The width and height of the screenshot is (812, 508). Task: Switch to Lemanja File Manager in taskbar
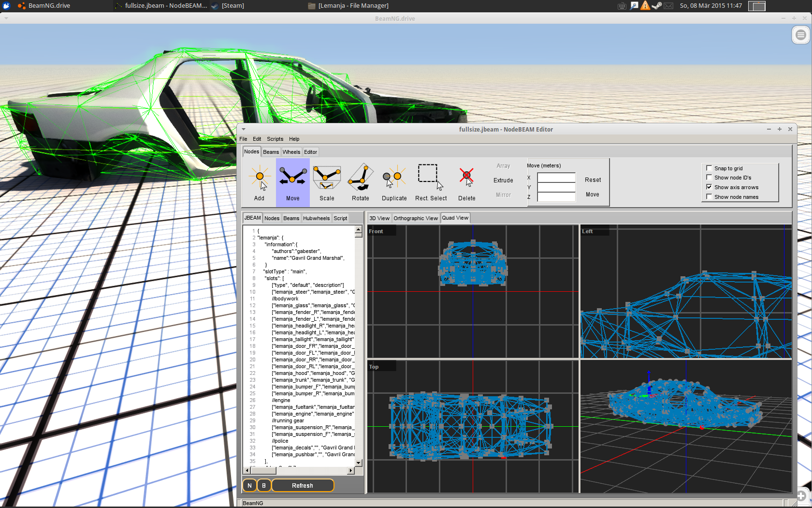coord(348,6)
